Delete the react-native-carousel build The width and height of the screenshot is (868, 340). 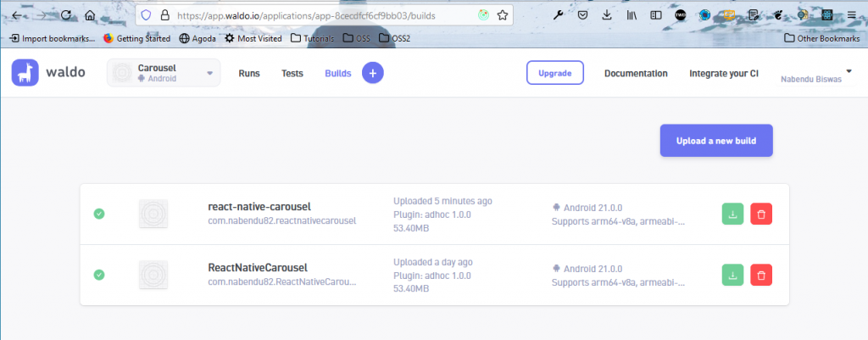tap(761, 215)
